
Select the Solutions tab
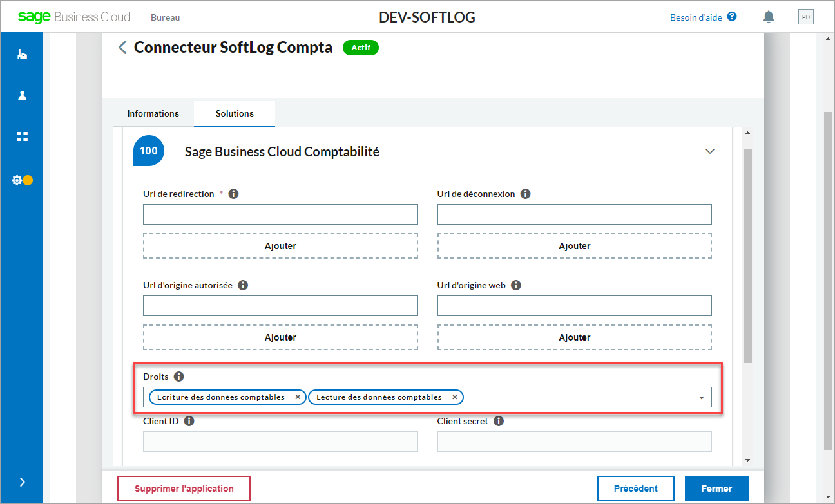tap(235, 113)
